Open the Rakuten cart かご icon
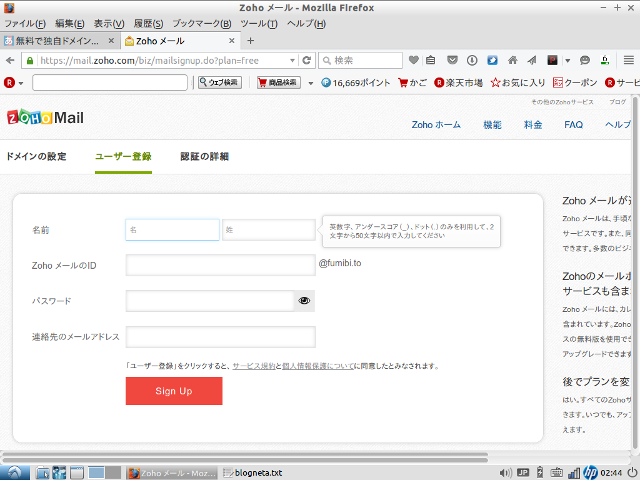The height and width of the screenshot is (480, 640). point(412,83)
